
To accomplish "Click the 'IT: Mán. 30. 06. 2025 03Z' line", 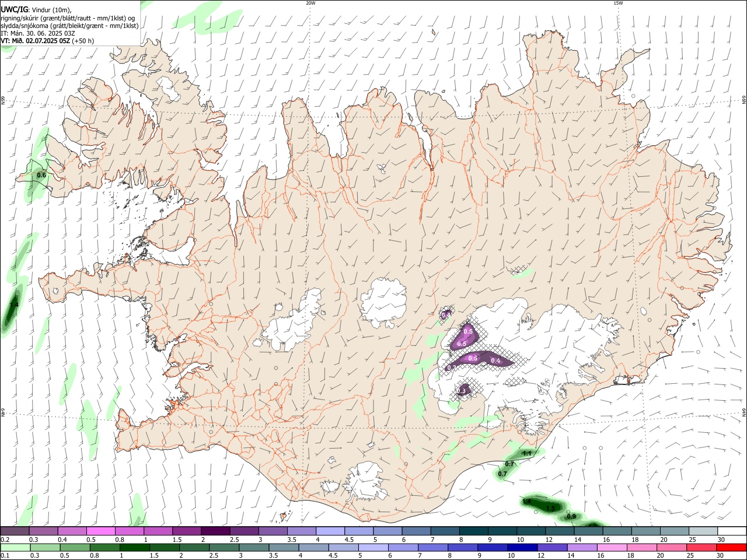I will pos(38,33).
